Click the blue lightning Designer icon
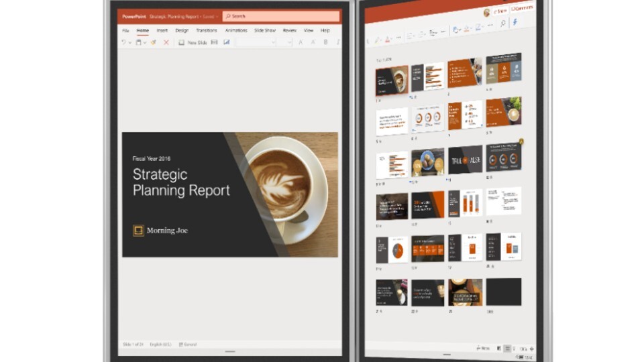 (515, 21)
